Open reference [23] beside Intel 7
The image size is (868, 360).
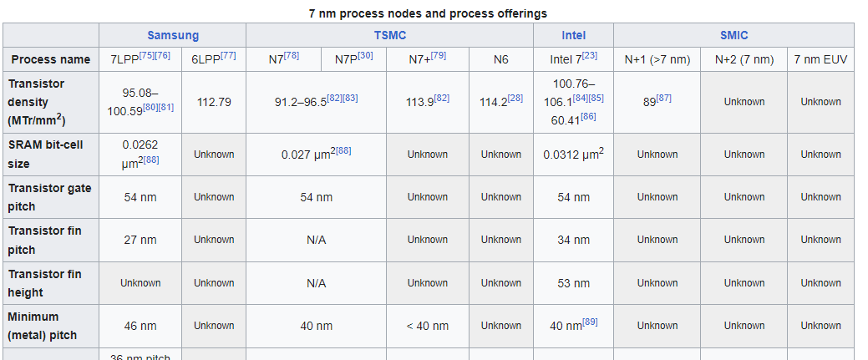pos(590,55)
